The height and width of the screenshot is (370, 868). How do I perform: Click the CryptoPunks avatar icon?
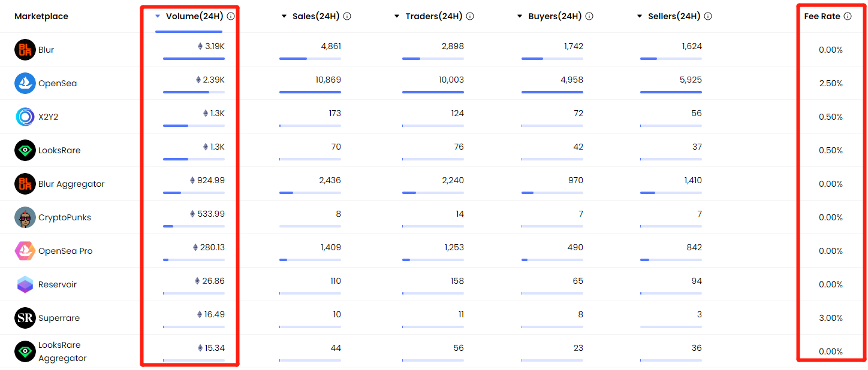(x=25, y=217)
